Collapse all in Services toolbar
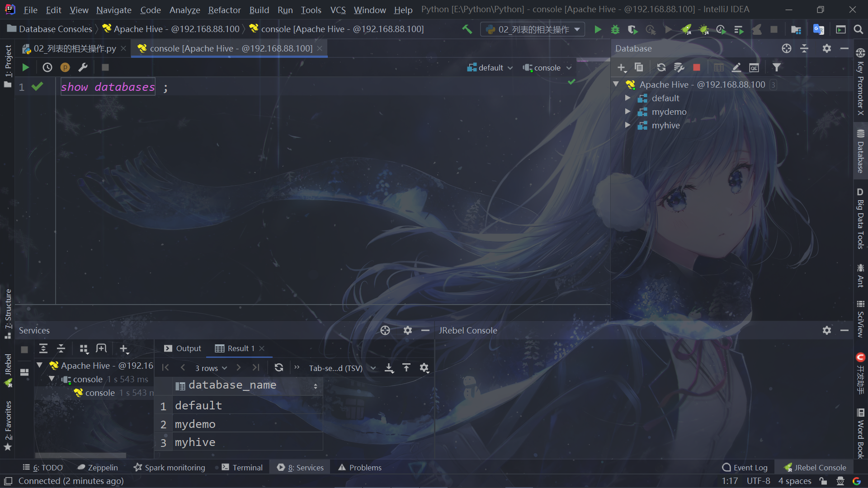Viewport: 868px width, 488px height. (61, 348)
